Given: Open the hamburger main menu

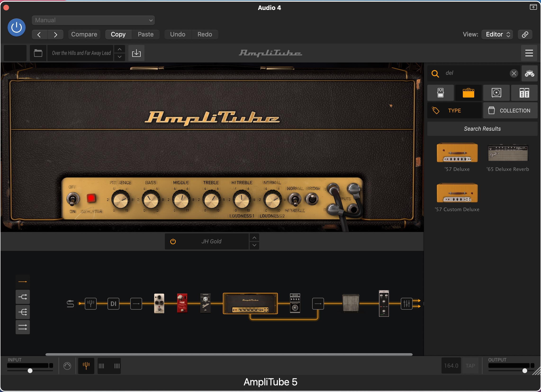Looking at the screenshot, I should [x=529, y=53].
